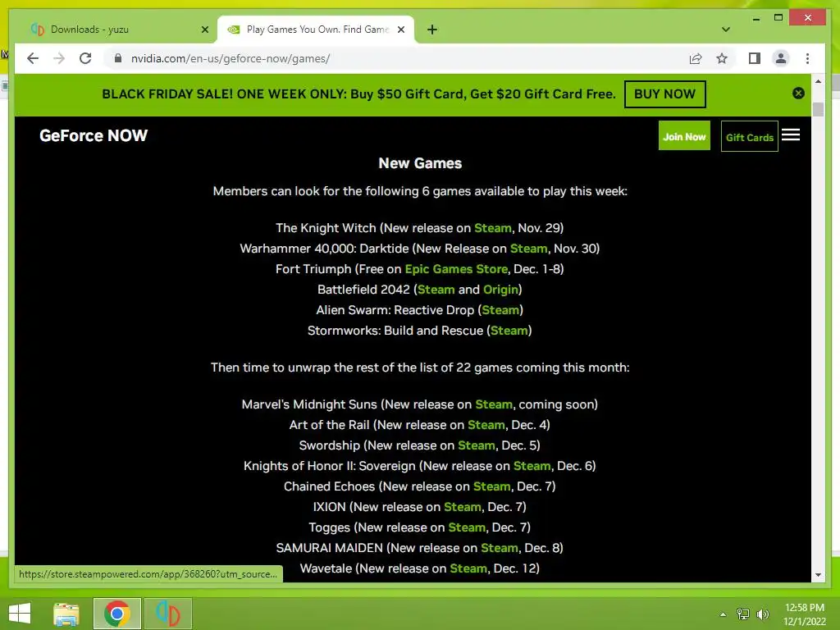
Task: Open Steam link for Warhammer 40,000: Darktide
Action: 529,249
